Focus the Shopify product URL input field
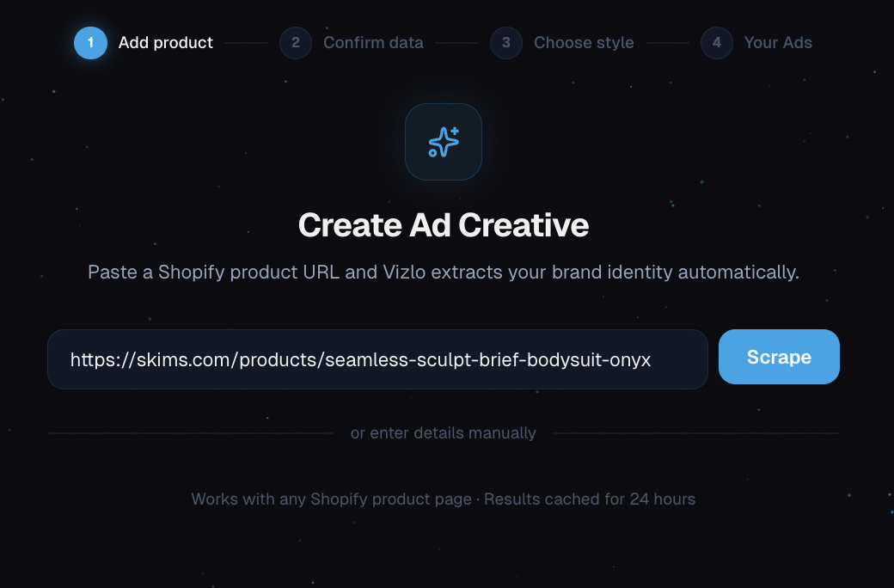This screenshot has width=894, height=588. click(377, 359)
